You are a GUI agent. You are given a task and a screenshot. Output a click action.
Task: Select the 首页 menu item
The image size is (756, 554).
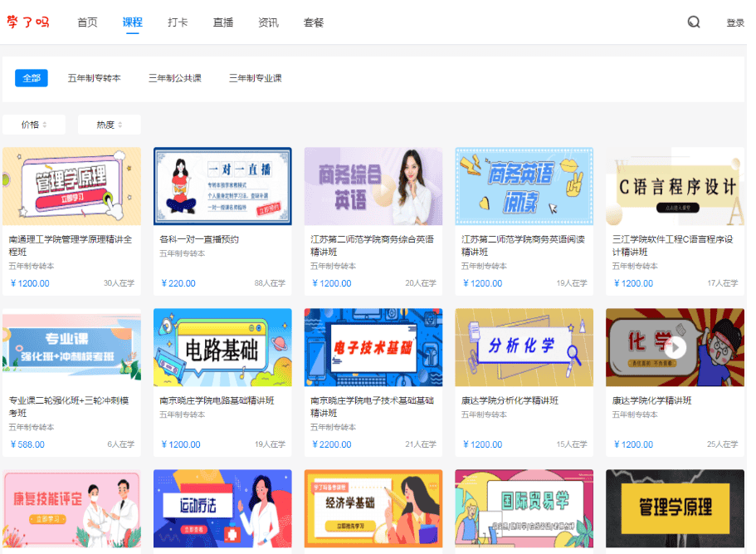pyautogui.click(x=86, y=23)
